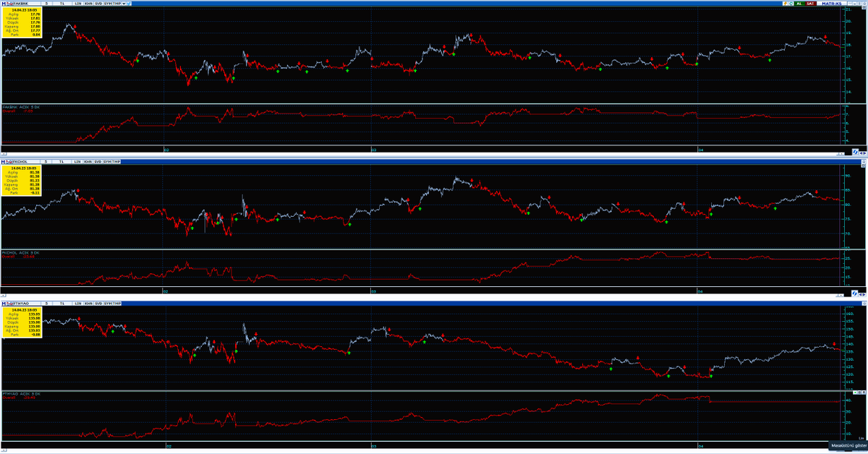868x454 pixels.
Task: Select the TL currency box in PTHYAO toolbar
Action: pos(62,302)
